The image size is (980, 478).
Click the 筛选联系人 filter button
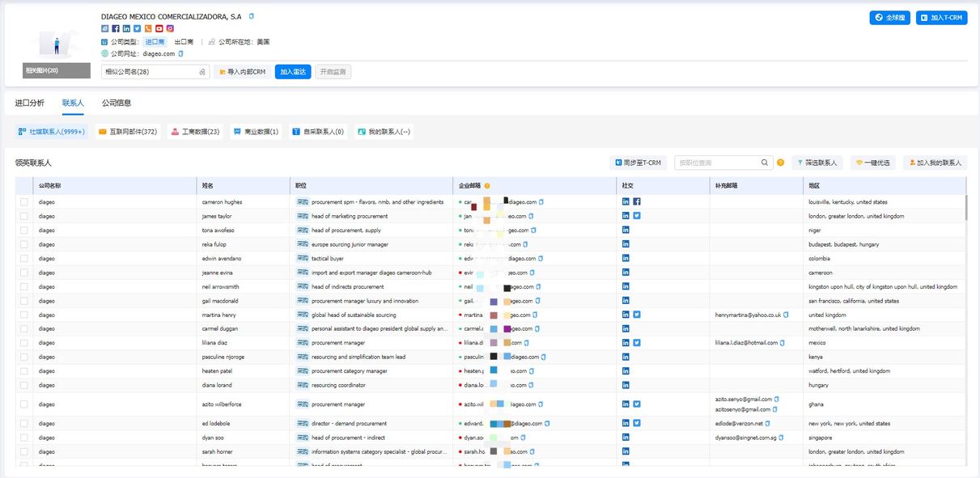click(818, 163)
